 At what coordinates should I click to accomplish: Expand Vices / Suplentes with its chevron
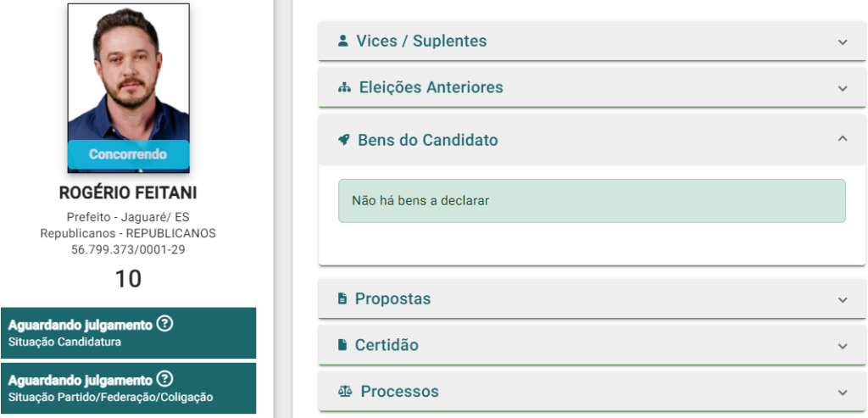(x=843, y=42)
